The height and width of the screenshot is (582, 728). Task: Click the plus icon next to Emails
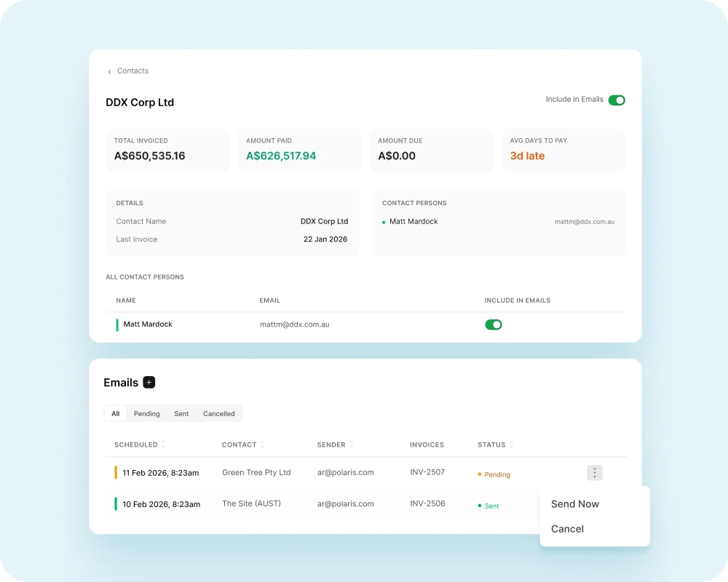(149, 383)
